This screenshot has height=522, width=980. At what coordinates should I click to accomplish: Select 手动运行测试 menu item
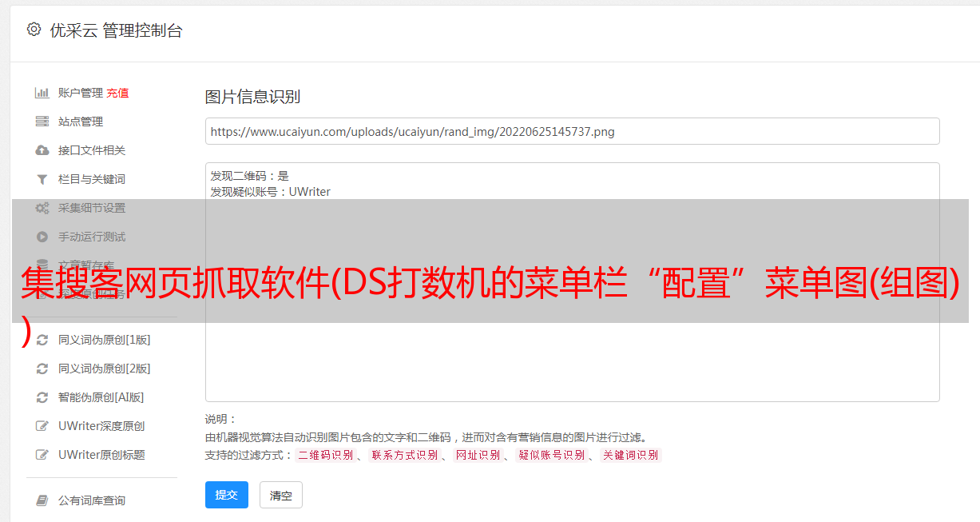coord(92,237)
